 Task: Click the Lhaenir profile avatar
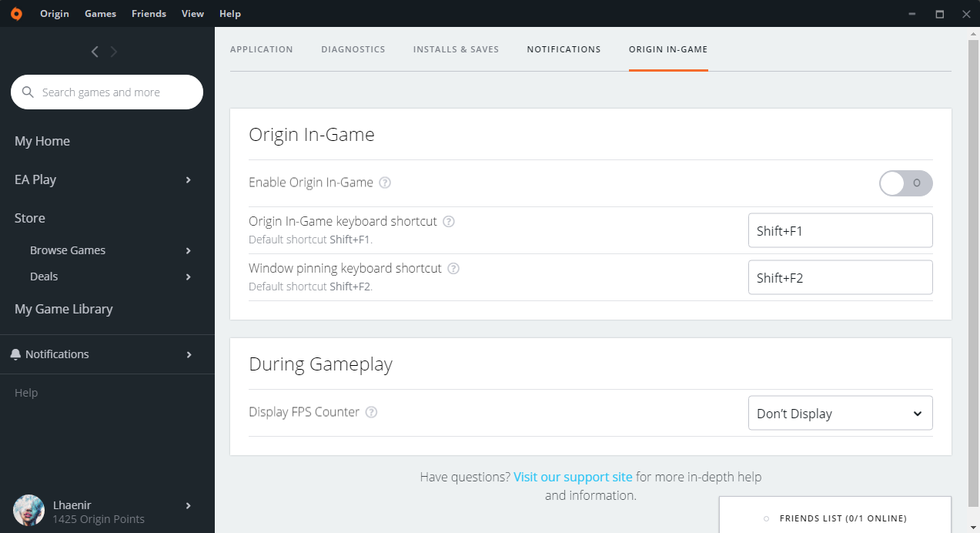coord(28,511)
